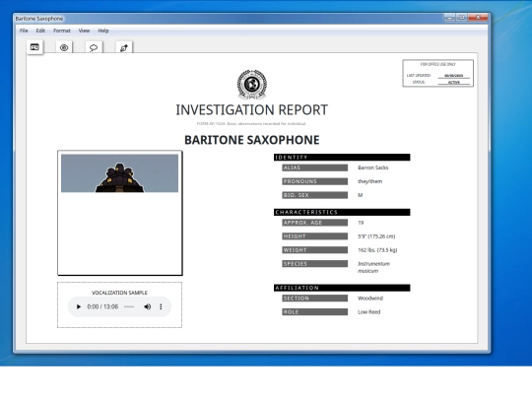Screen dimensions: 532x399
Task: Select the species value Instrumentum musicum
Action: click(373, 267)
